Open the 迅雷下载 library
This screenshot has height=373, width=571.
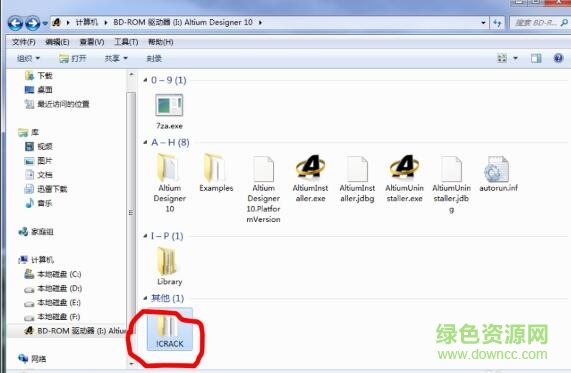point(46,189)
